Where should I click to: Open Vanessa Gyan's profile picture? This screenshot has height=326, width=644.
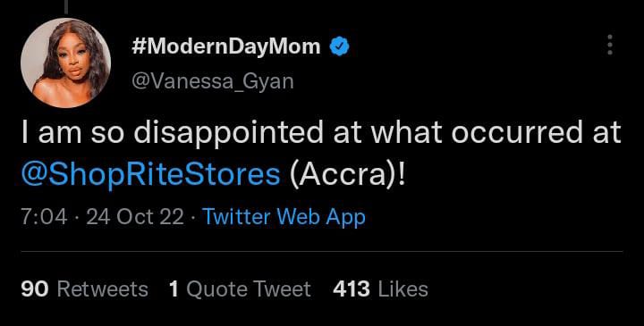[65, 63]
